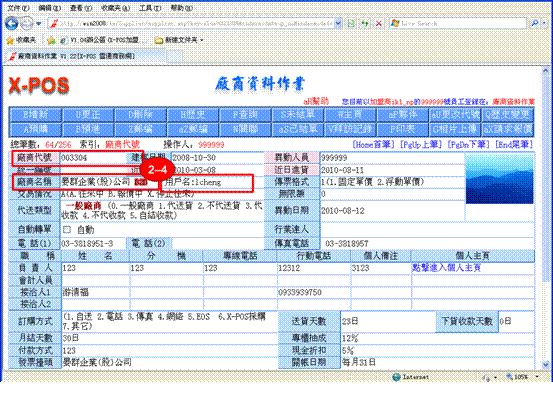The image size is (553, 399).
Task: Click the 廠商代號 input field
Action: point(93,158)
